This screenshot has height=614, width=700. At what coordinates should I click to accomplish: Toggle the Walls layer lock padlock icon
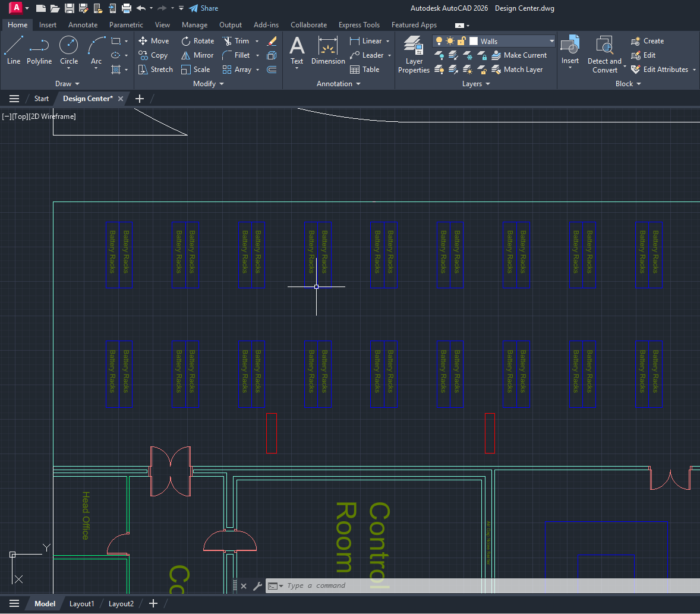461,41
